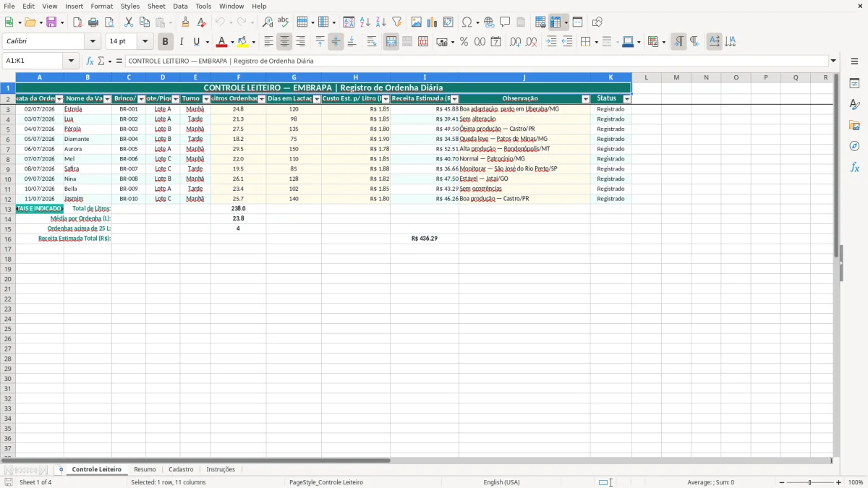
Task: Open Draw Functions shapes icon
Action: click(597, 22)
